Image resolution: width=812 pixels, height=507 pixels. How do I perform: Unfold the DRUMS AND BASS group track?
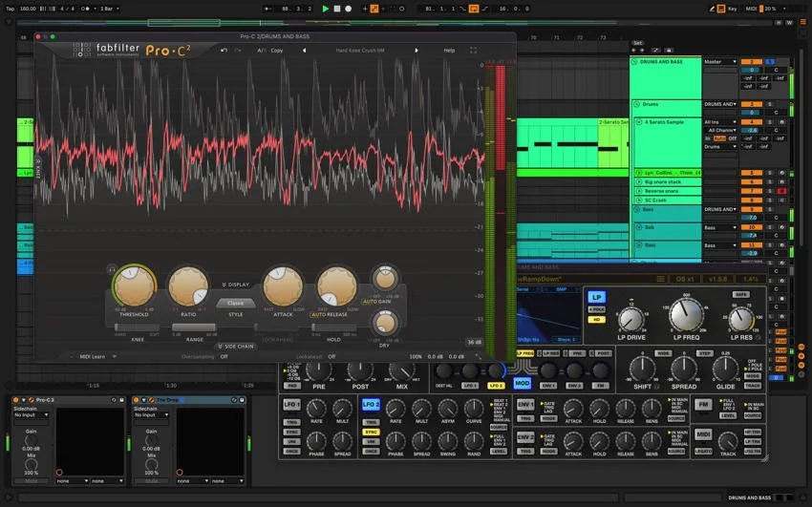(x=634, y=61)
